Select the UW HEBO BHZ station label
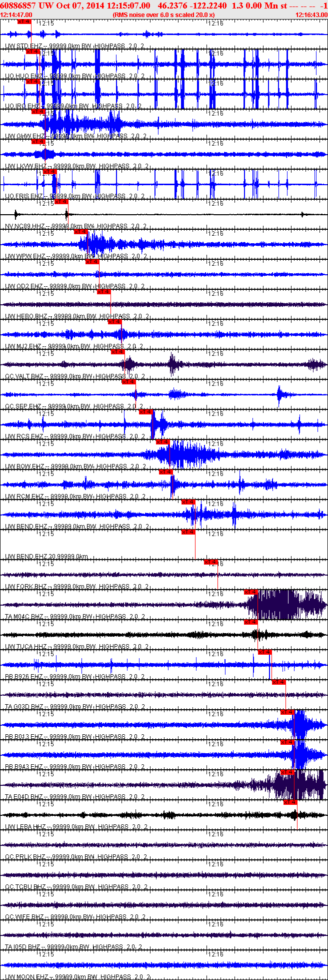 coord(77,316)
